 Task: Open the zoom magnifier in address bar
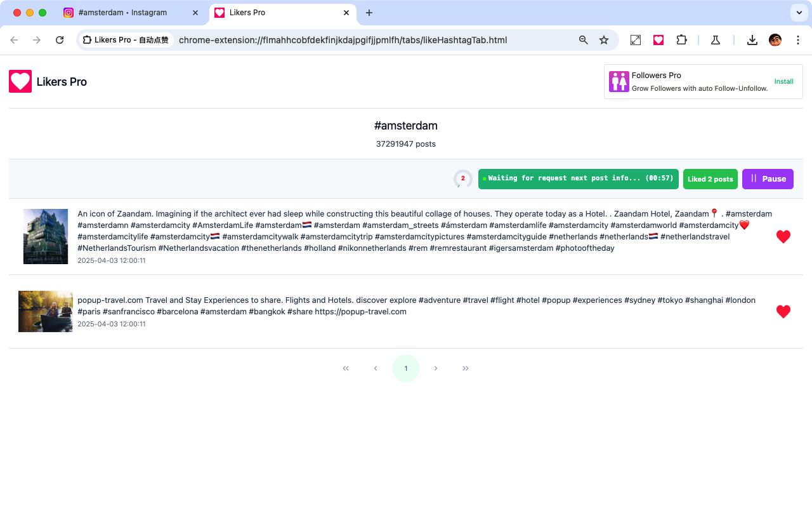click(584, 40)
